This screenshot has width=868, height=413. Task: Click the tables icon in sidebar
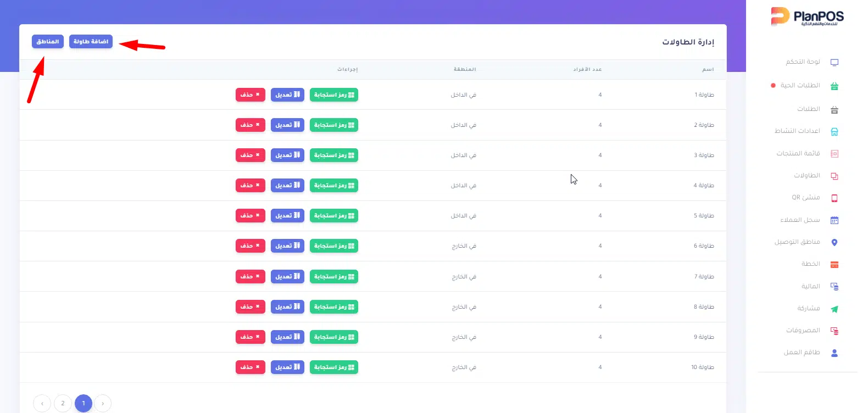(x=834, y=176)
